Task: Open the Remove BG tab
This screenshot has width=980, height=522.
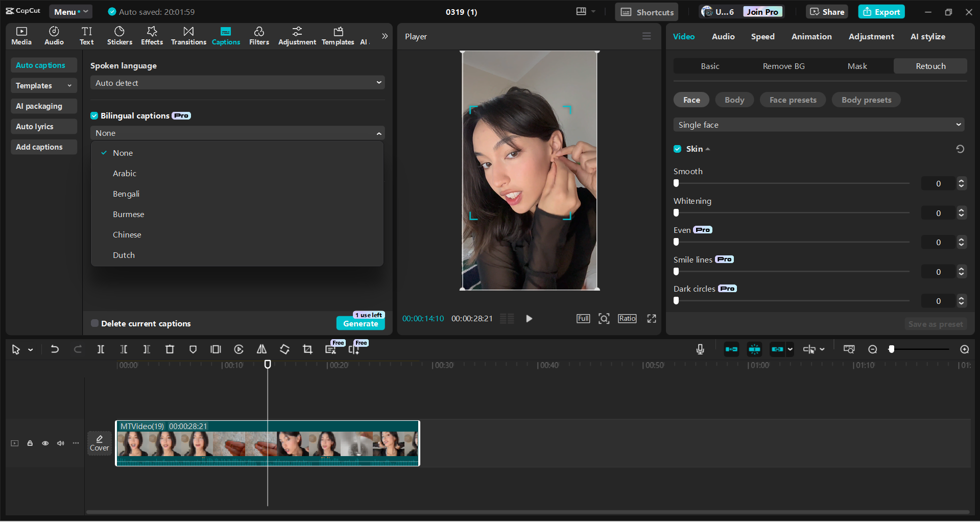Action: (783, 66)
